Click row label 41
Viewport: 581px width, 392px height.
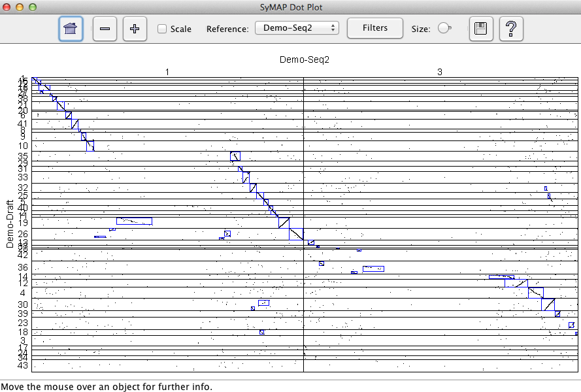tap(23, 123)
